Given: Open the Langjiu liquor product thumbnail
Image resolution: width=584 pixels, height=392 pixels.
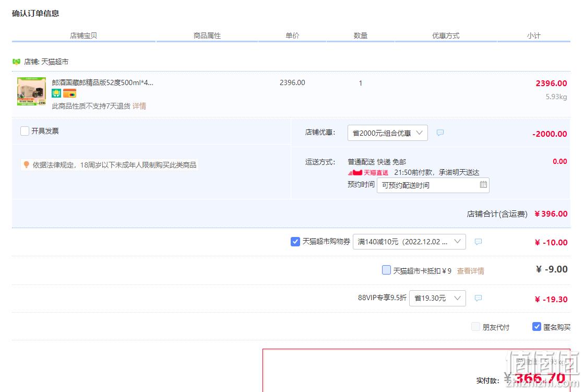Looking at the screenshot, I should click(x=31, y=91).
